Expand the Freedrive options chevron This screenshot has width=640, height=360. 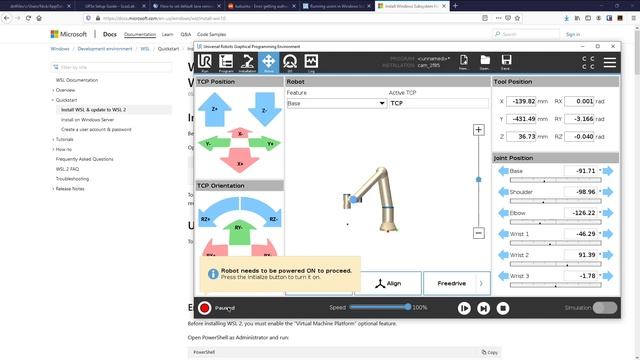tap(481, 283)
